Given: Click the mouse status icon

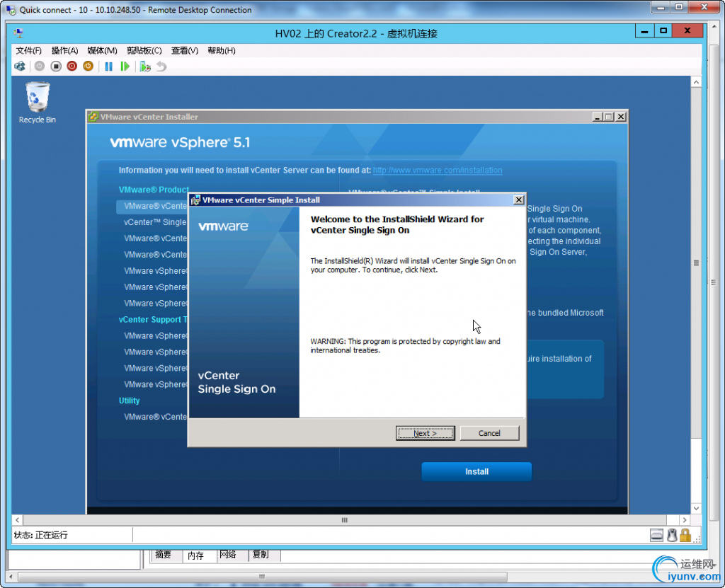Looking at the screenshot, I should pos(673,535).
